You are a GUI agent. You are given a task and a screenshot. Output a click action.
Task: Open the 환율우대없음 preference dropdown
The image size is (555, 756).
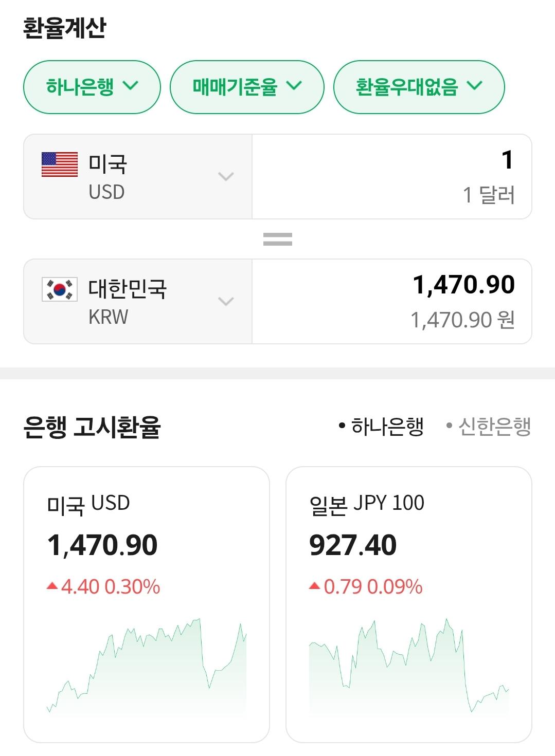(418, 86)
